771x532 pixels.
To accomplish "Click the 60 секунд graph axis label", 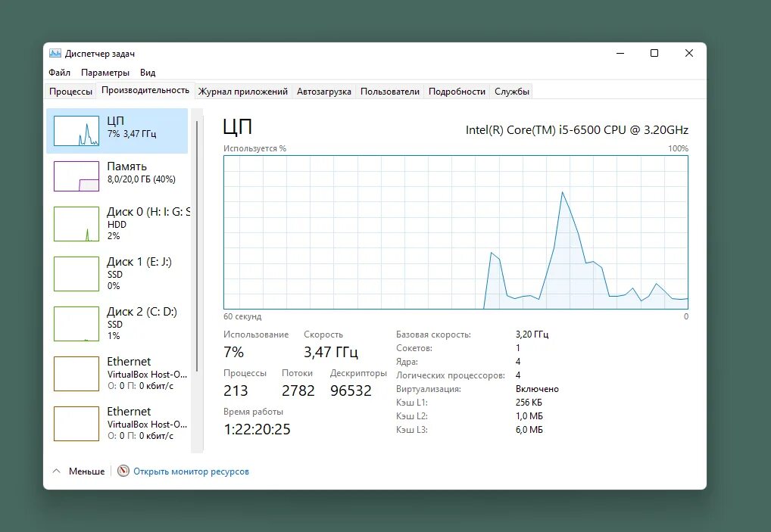I will click(x=242, y=316).
